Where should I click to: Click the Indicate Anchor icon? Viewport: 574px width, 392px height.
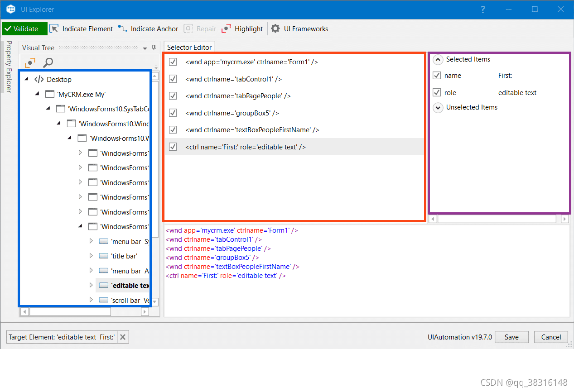[x=122, y=29]
